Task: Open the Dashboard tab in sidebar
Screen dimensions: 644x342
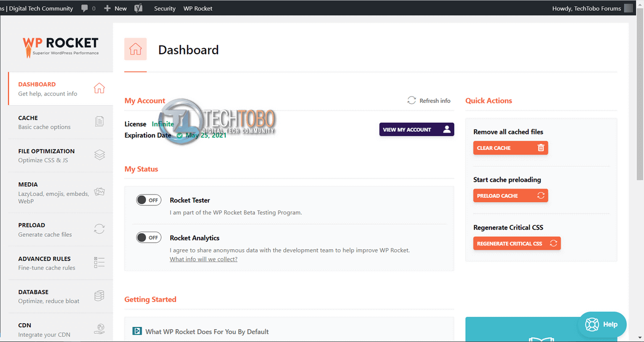Action: [61, 88]
